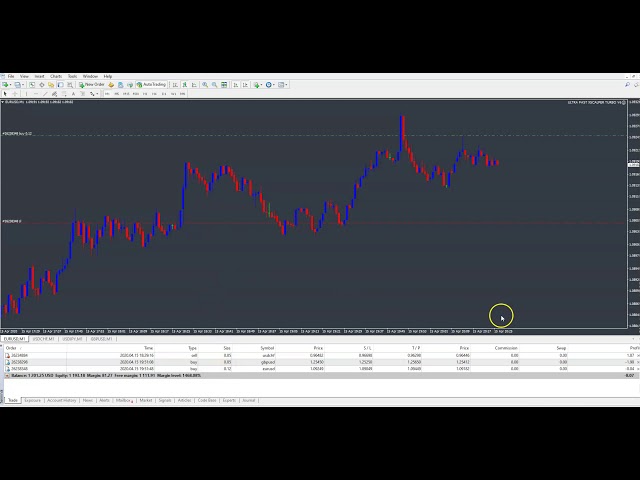
Task: Switch to the USDCHF,M1 chart tab
Action: tap(43, 339)
